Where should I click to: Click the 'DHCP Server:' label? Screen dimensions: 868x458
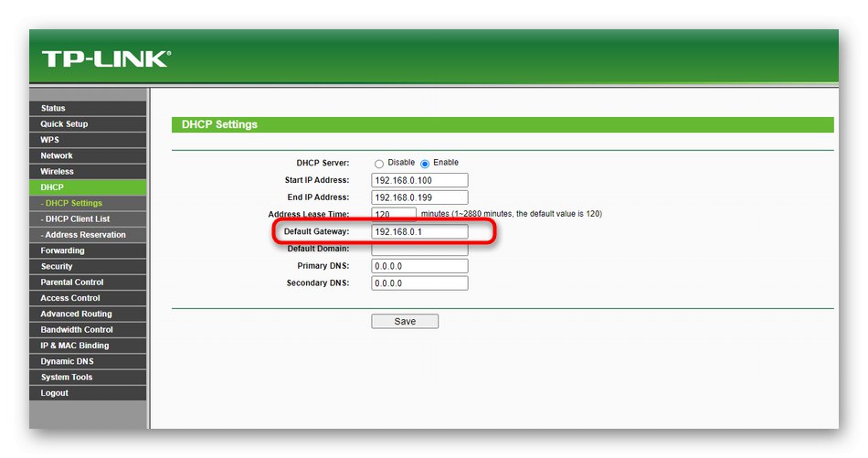coord(323,163)
